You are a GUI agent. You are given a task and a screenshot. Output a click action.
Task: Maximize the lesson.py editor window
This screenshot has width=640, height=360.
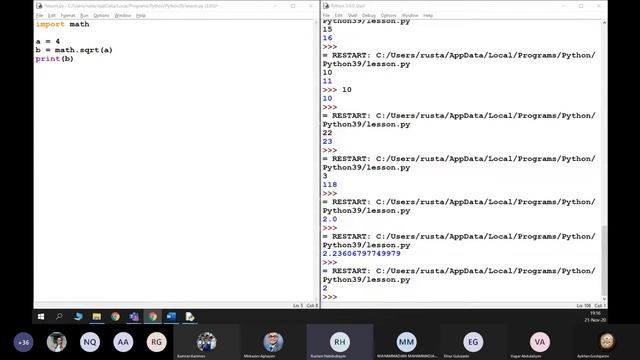pyautogui.click(x=293, y=6)
